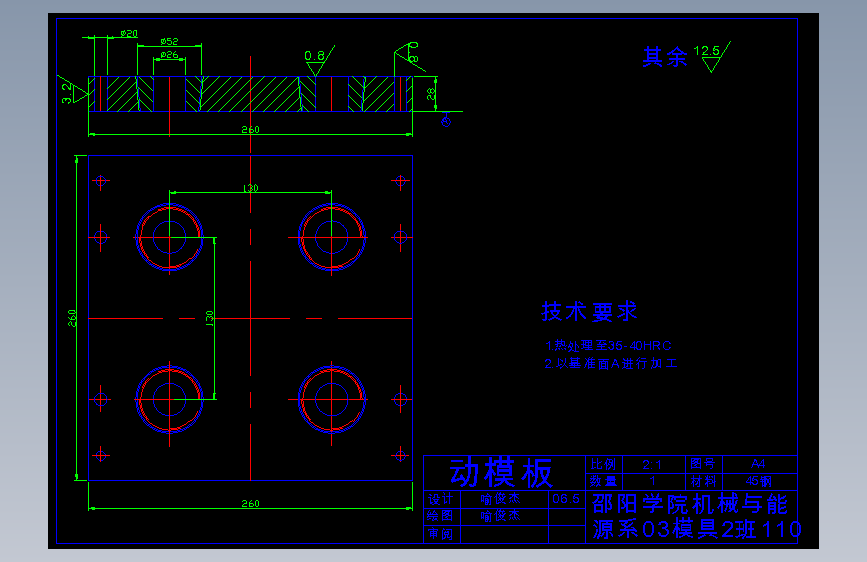Click the school text '邵阳学院机械与能源系03模具2班110'
Screen dimensions: 867x562
point(697,517)
